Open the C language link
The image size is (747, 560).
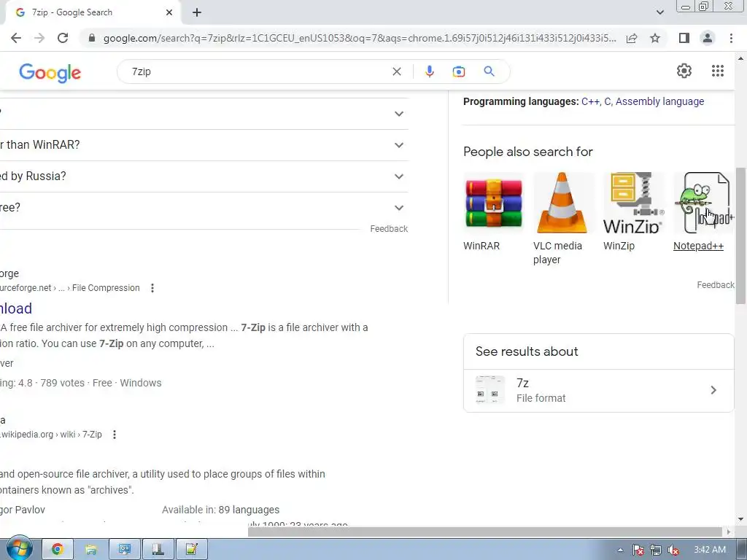pos(608,101)
